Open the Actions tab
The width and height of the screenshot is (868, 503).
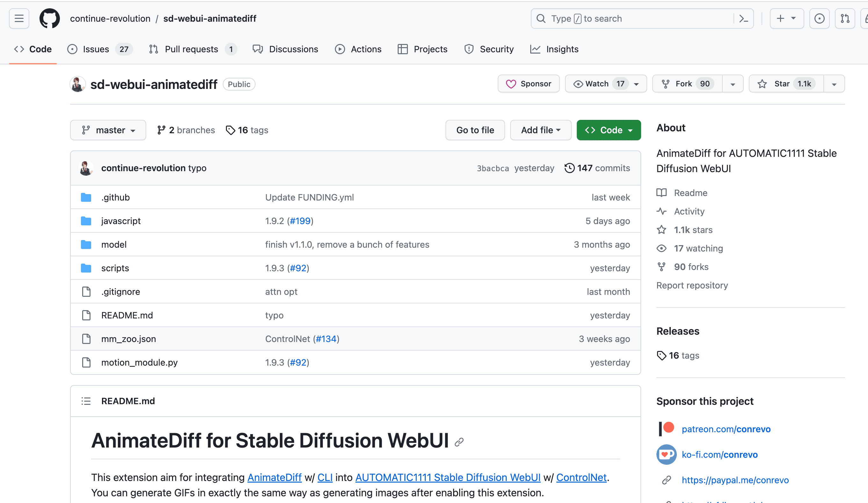coord(358,49)
